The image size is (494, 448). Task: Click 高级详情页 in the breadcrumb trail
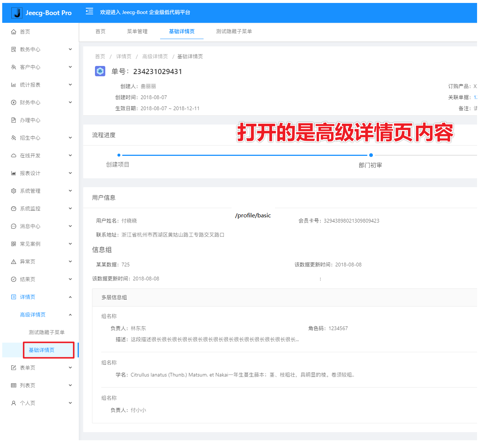tap(155, 56)
